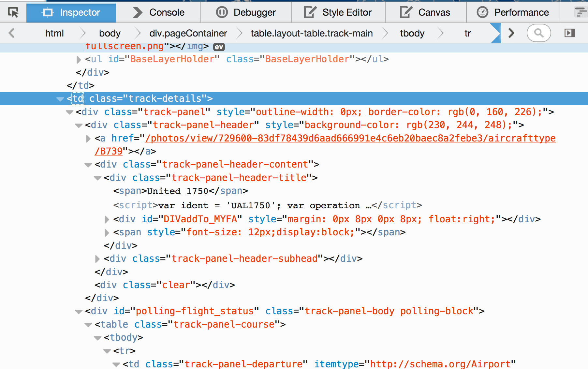Collapse the tbody under track-panel-course

[97, 338]
